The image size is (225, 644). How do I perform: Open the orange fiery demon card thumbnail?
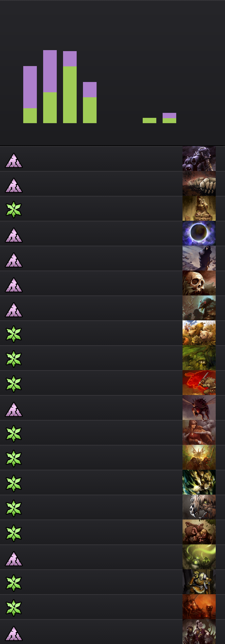199,607
